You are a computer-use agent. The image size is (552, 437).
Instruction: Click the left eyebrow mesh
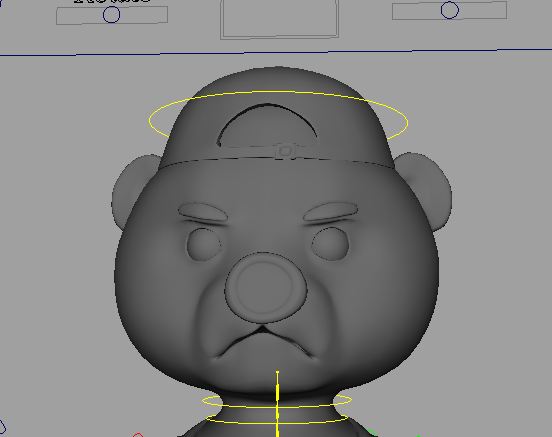[202, 212]
